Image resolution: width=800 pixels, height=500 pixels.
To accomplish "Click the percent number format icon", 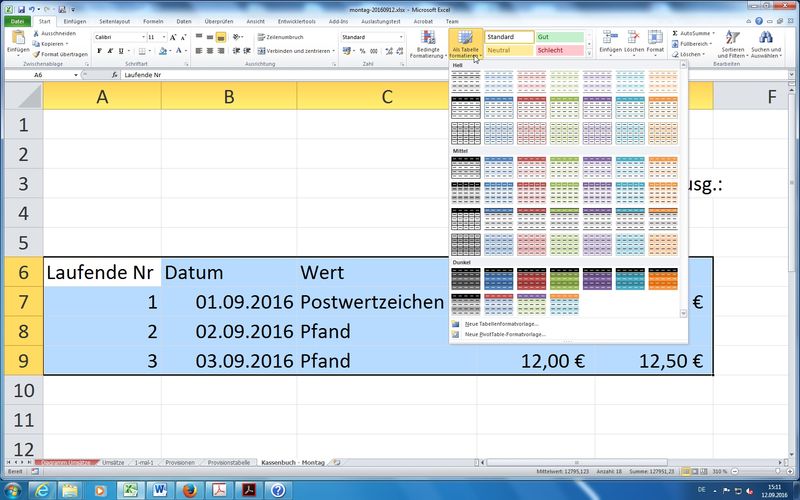I will click(362, 51).
